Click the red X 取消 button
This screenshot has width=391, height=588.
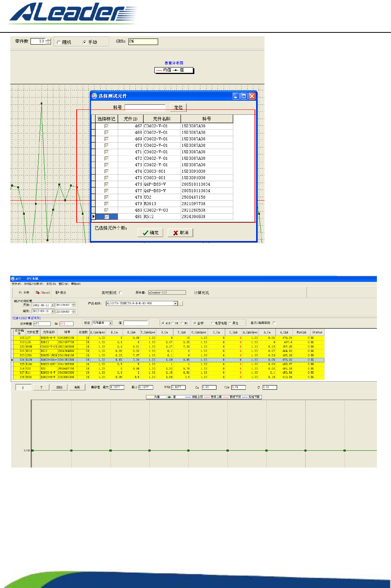(x=181, y=233)
